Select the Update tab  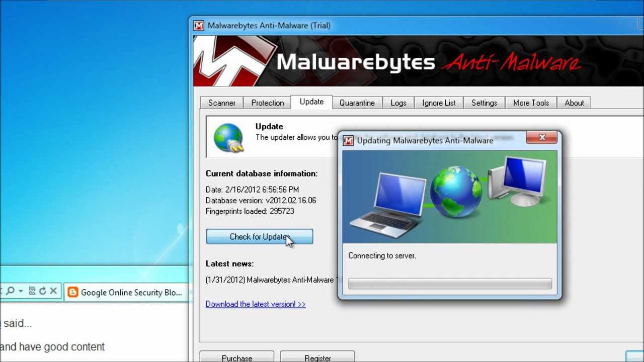tap(311, 102)
